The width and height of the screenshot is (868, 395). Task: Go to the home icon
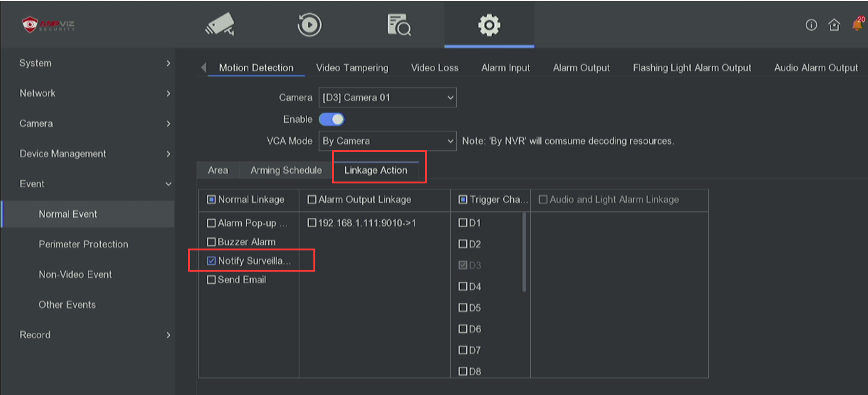(x=834, y=25)
